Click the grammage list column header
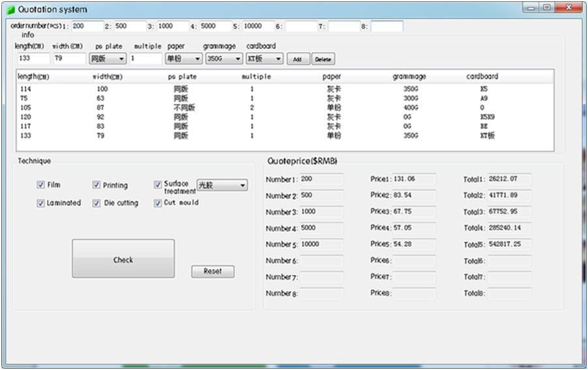This screenshot has width=588, height=370. tap(428, 76)
